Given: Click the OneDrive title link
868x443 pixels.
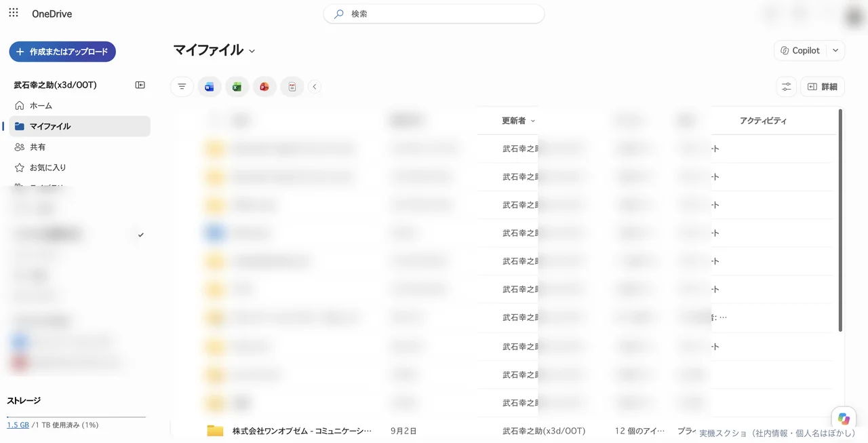Looking at the screenshot, I should 52,14.
